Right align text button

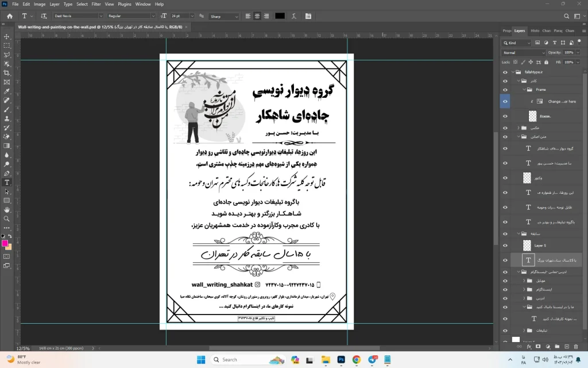[266, 16]
